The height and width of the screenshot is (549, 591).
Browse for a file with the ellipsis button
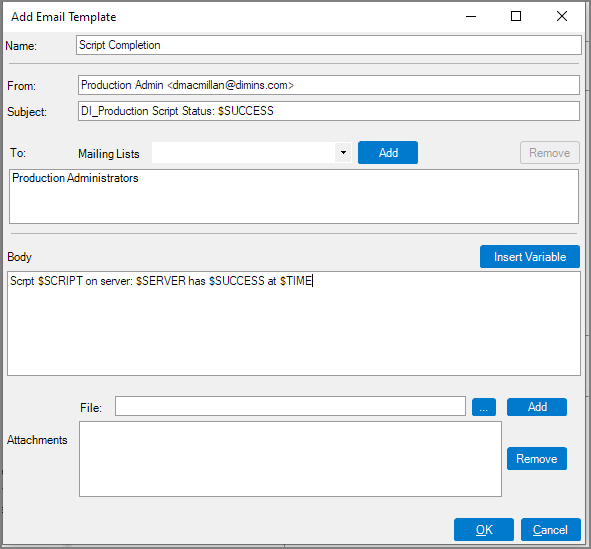click(484, 407)
